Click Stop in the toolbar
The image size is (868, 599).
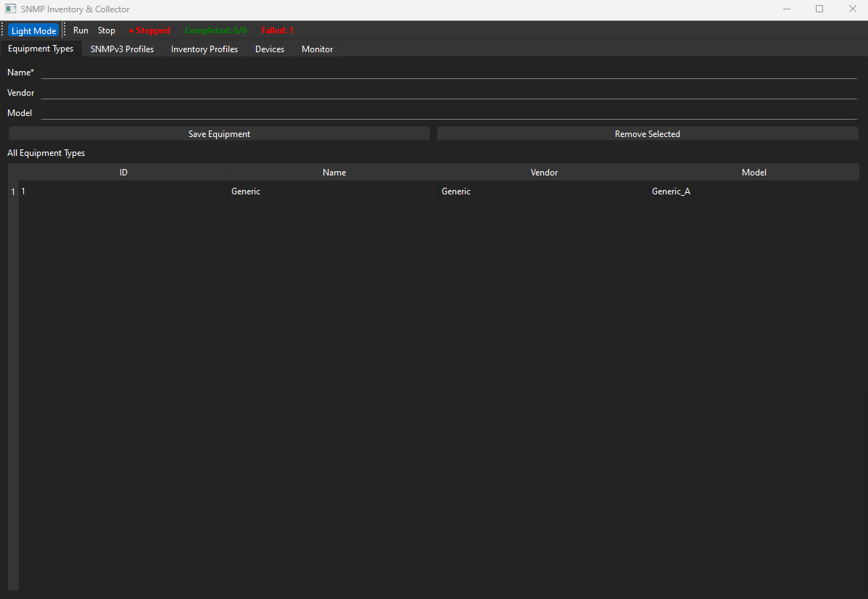click(106, 30)
